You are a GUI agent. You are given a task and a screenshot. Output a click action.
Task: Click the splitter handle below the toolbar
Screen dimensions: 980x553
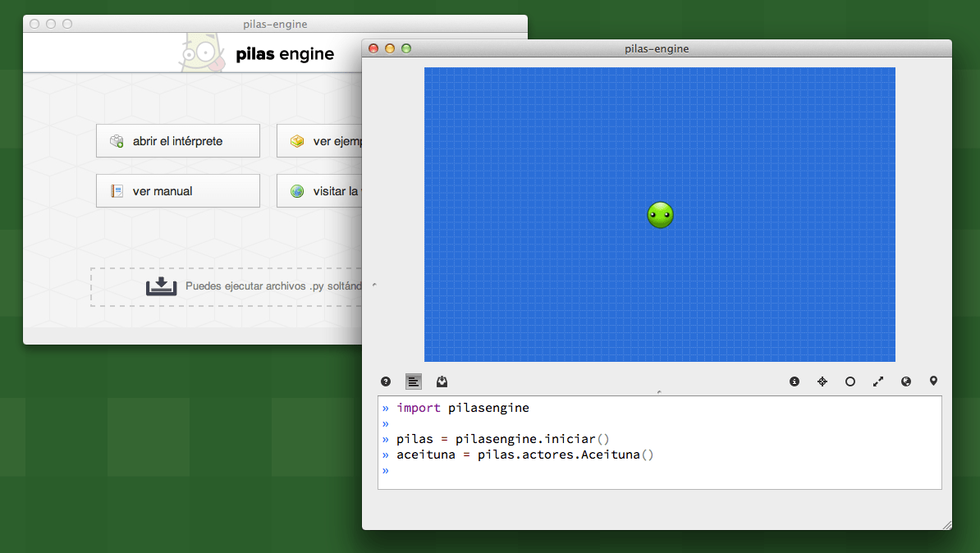click(x=659, y=393)
